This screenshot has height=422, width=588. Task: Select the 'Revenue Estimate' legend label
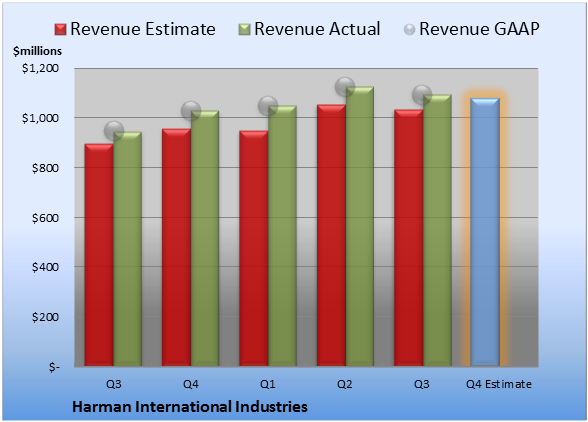pyautogui.click(x=143, y=29)
